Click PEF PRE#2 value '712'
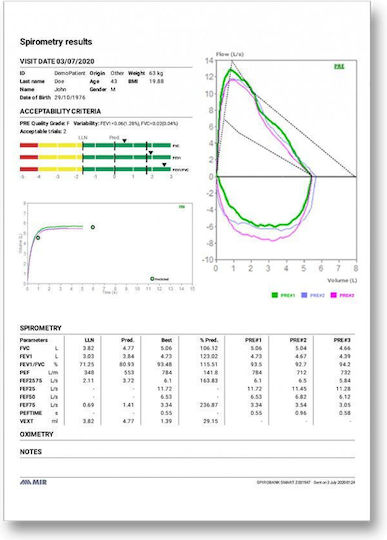The height and width of the screenshot is (540, 387). (x=301, y=373)
